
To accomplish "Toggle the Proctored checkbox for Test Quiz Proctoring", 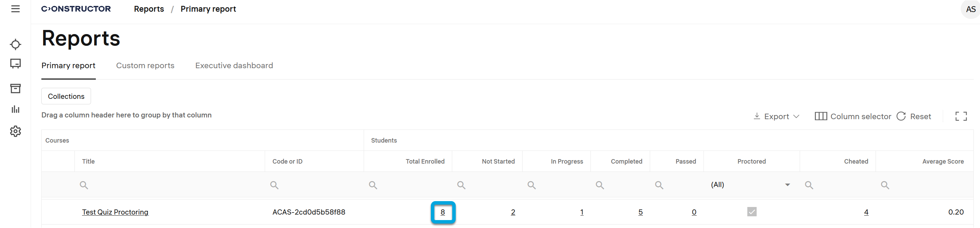I will 751,212.
